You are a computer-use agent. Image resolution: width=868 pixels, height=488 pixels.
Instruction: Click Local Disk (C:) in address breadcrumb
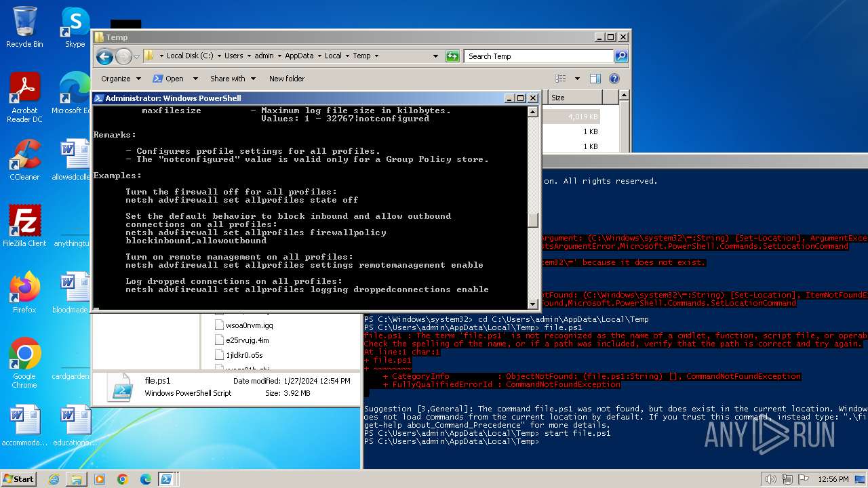pyautogui.click(x=189, y=56)
